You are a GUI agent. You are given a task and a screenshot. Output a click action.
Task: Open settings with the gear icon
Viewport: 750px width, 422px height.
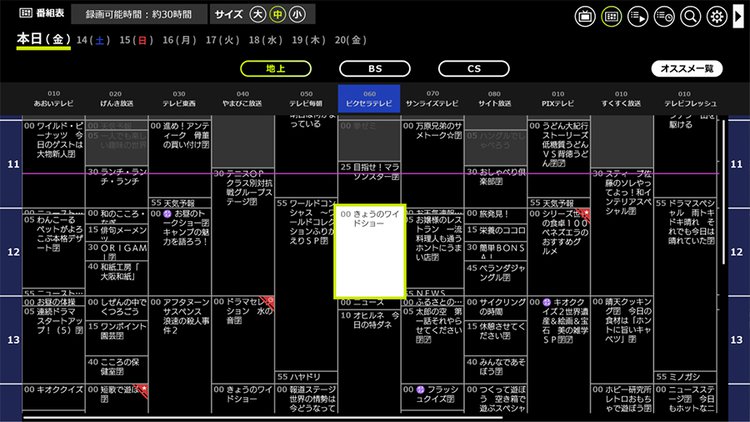click(x=716, y=16)
